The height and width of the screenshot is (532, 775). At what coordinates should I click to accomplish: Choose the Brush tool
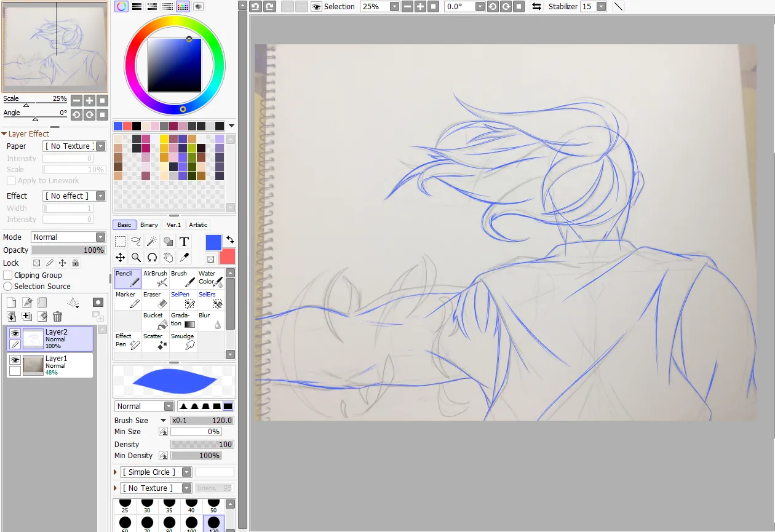[x=183, y=279]
